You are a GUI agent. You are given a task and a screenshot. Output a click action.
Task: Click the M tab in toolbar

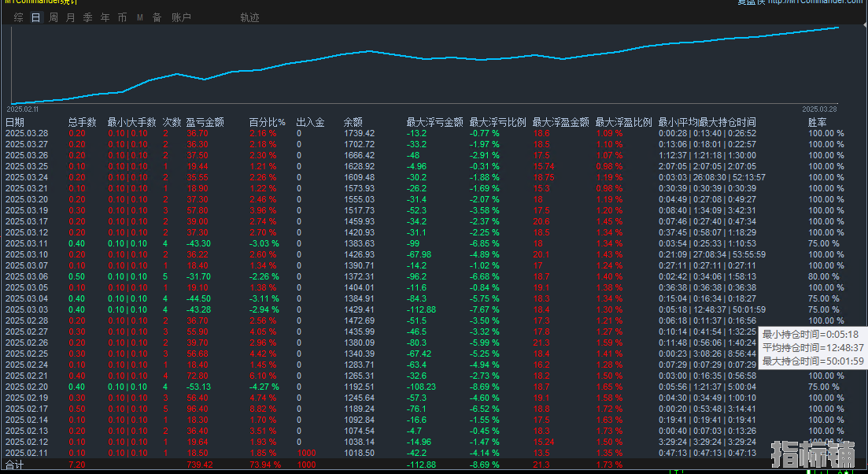[x=140, y=17]
